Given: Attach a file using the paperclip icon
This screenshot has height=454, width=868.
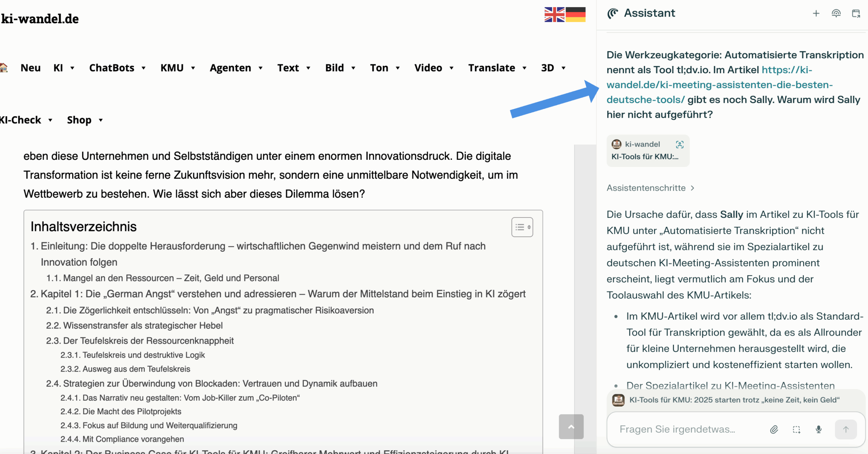Looking at the screenshot, I should (x=774, y=429).
